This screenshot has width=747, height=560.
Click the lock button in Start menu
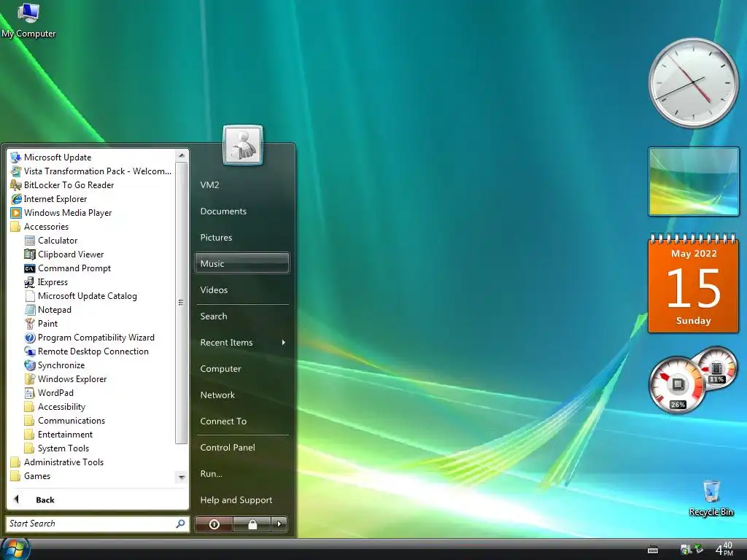click(x=252, y=524)
